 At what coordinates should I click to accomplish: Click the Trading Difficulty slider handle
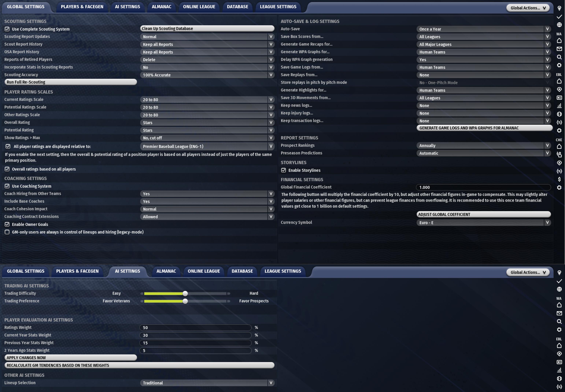tap(185, 293)
